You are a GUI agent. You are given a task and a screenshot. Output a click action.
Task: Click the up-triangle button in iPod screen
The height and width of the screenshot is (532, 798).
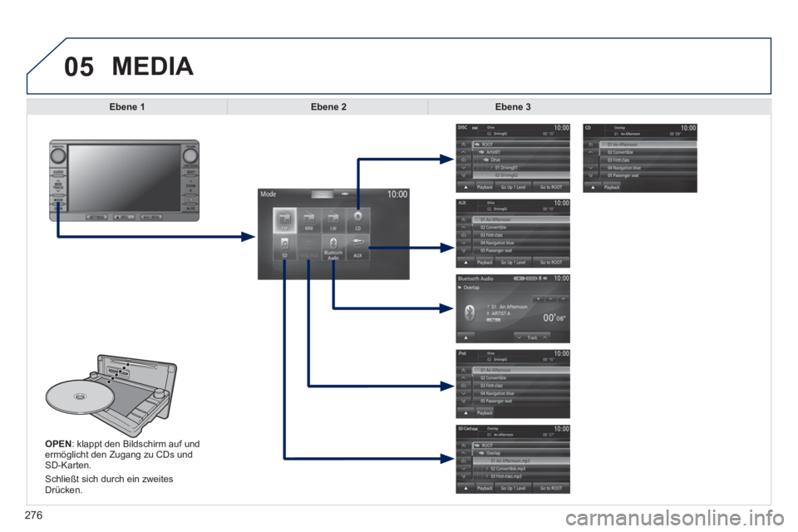point(465,413)
